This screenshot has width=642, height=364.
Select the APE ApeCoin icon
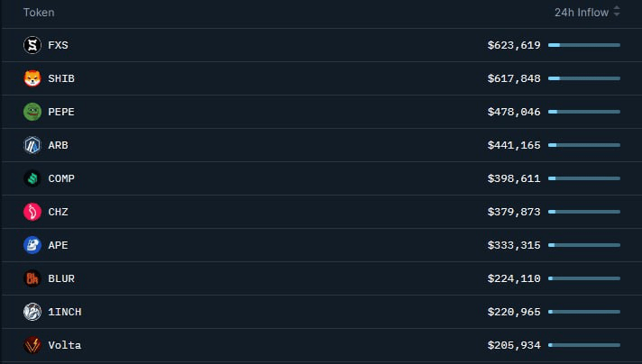coord(32,245)
